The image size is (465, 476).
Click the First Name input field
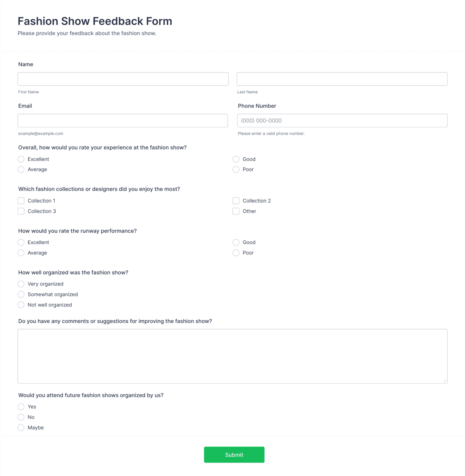(123, 79)
